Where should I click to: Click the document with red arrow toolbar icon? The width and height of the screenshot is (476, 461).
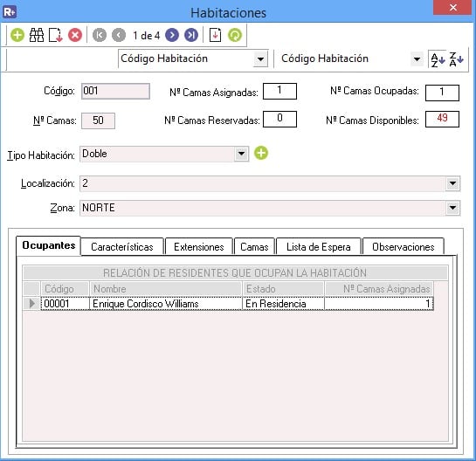click(x=56, y=35)
